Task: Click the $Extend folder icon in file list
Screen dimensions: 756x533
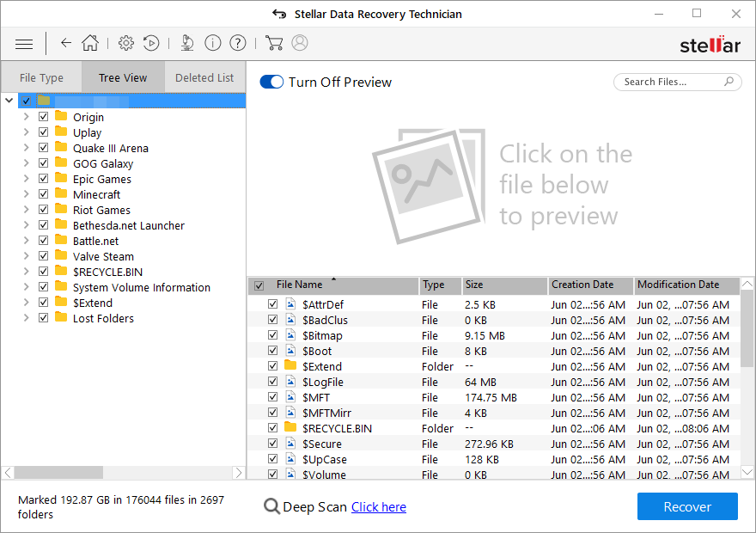Action: (290, 365)
